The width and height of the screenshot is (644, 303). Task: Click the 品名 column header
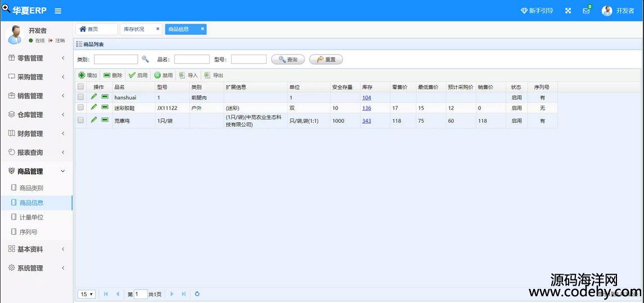coord(133,87)
